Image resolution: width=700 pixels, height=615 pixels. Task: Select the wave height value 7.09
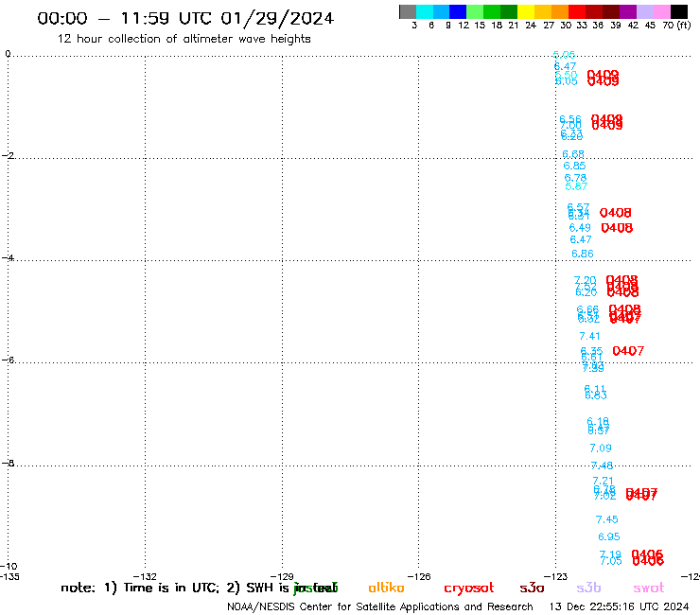point(601,448)
